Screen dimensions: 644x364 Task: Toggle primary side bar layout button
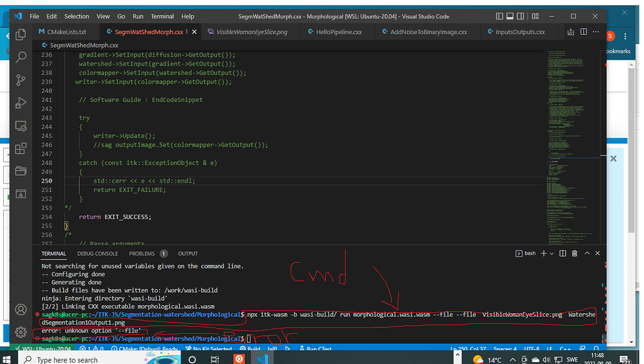(x=499, y=16)
